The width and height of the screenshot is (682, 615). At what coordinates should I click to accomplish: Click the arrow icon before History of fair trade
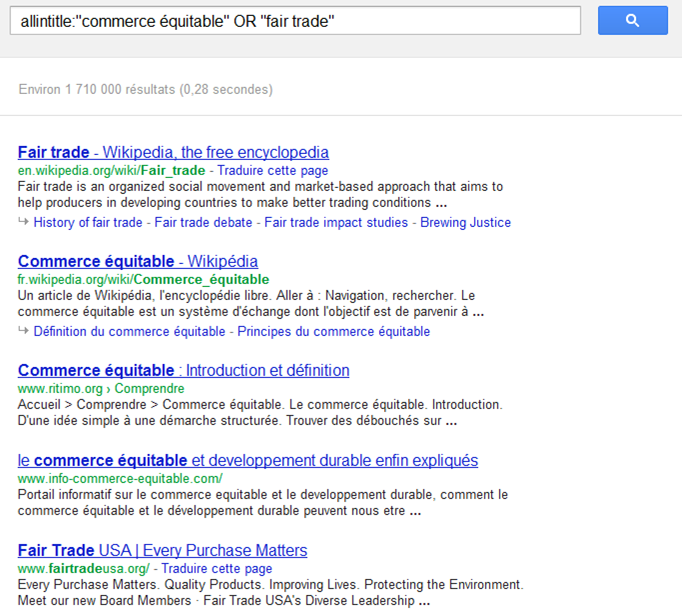coord(23,221)
